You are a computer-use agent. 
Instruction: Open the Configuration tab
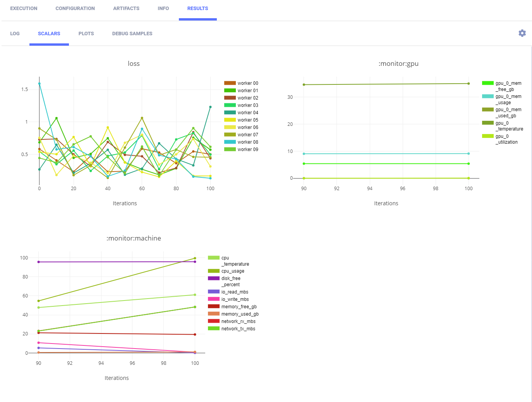(75, 9)
